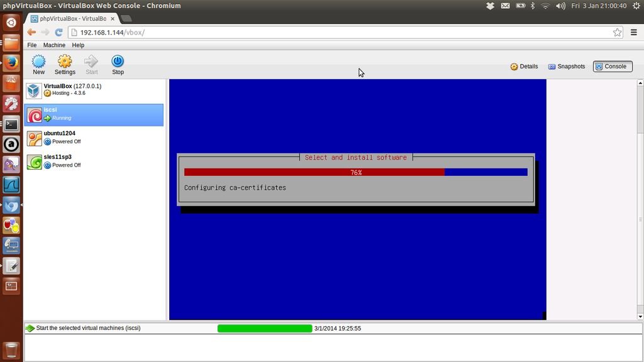Select the ubuntu1204 virtual machine
Viewport: 644px width, 362px height.
(94, 138)
